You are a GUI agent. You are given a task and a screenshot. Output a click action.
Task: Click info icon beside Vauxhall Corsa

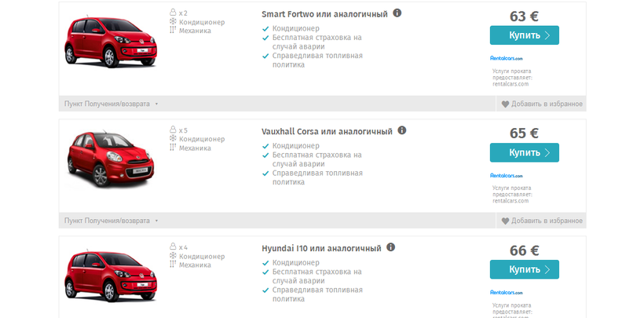pos(402,130)
